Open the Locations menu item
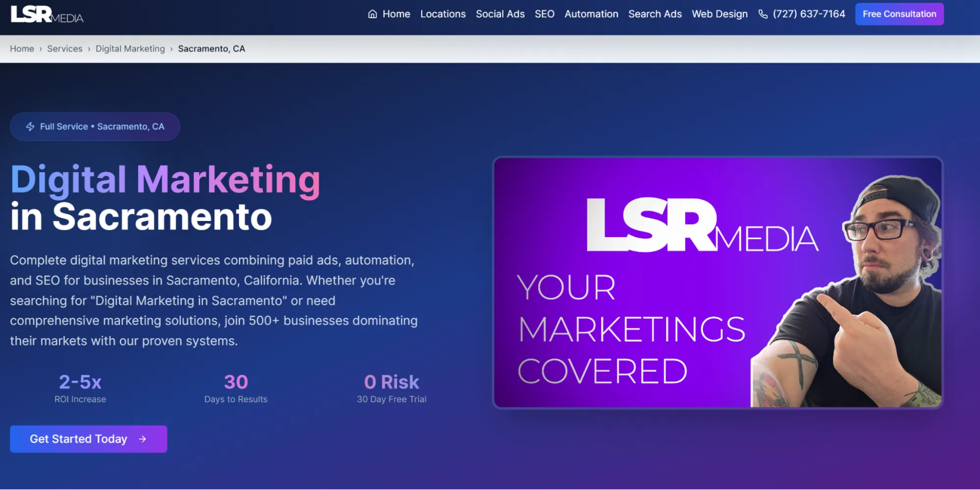 tap(443, 14)
